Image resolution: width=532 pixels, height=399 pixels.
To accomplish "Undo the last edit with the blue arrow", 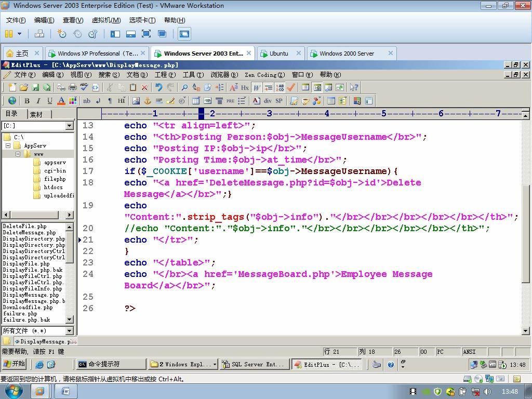I will (158, 87).
